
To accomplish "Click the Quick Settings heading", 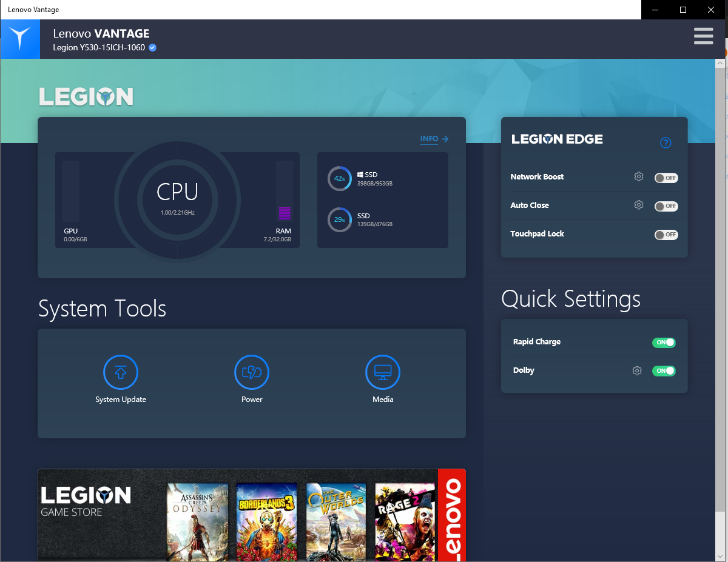I will (571, 299).
